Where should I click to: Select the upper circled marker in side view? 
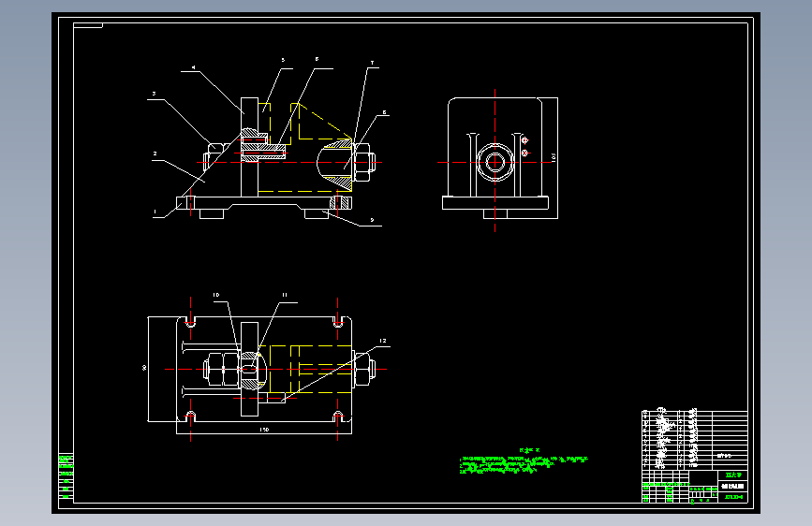point(524,140)
